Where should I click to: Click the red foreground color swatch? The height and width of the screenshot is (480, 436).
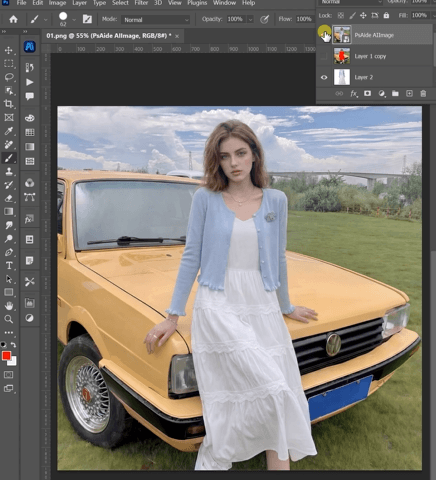click(6, 356)
